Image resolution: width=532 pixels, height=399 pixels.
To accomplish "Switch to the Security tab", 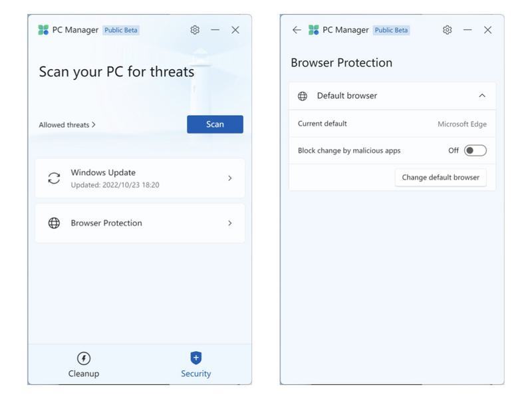I will click(196, 364).
